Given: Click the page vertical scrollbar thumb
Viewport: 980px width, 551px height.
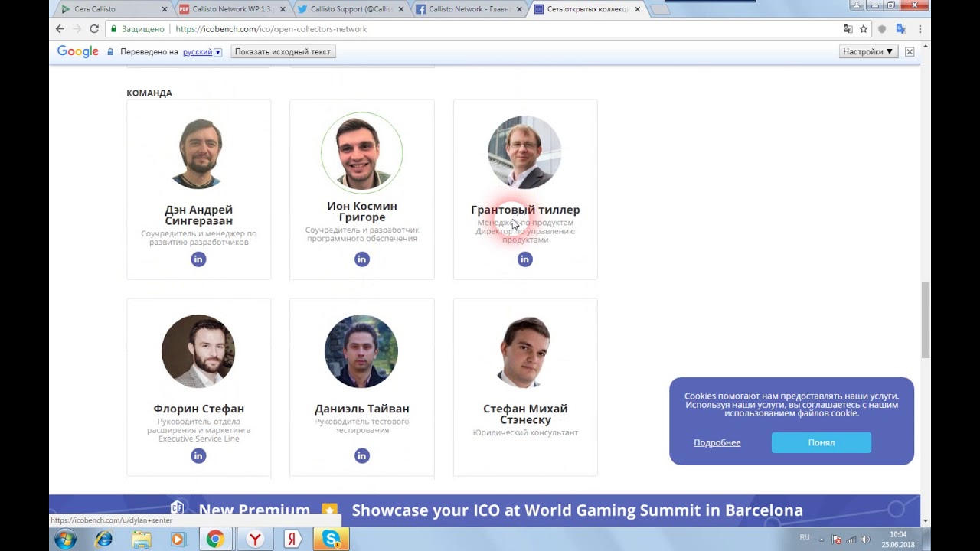Looking at the screenshot, I should click(x=925, y=320).
